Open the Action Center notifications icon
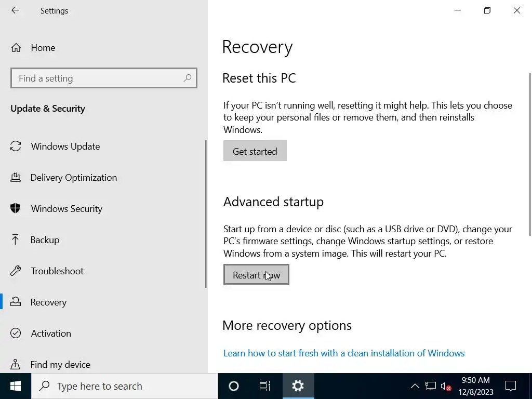 point(511,386)
